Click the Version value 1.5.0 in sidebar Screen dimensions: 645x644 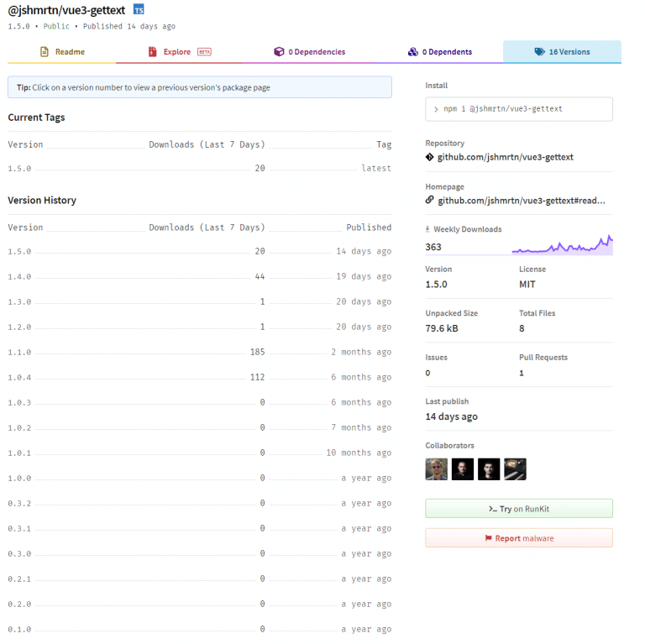point(436,285)
